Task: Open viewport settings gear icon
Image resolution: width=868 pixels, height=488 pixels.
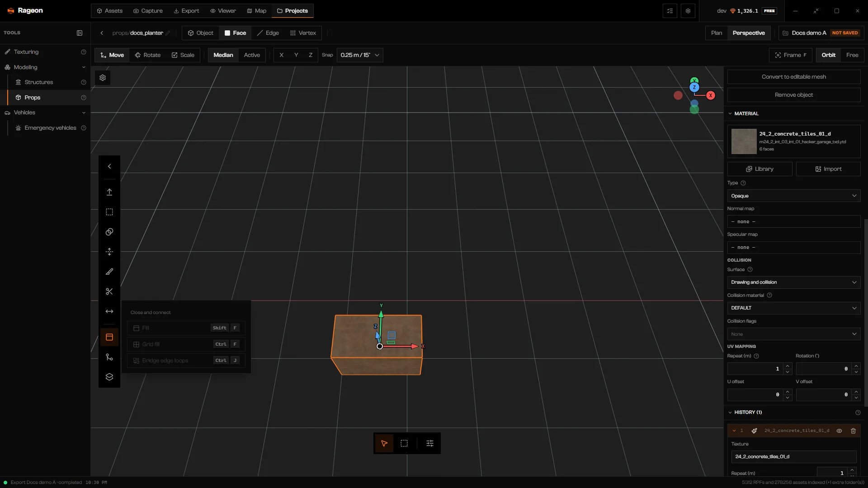Action: pos(103,78)
